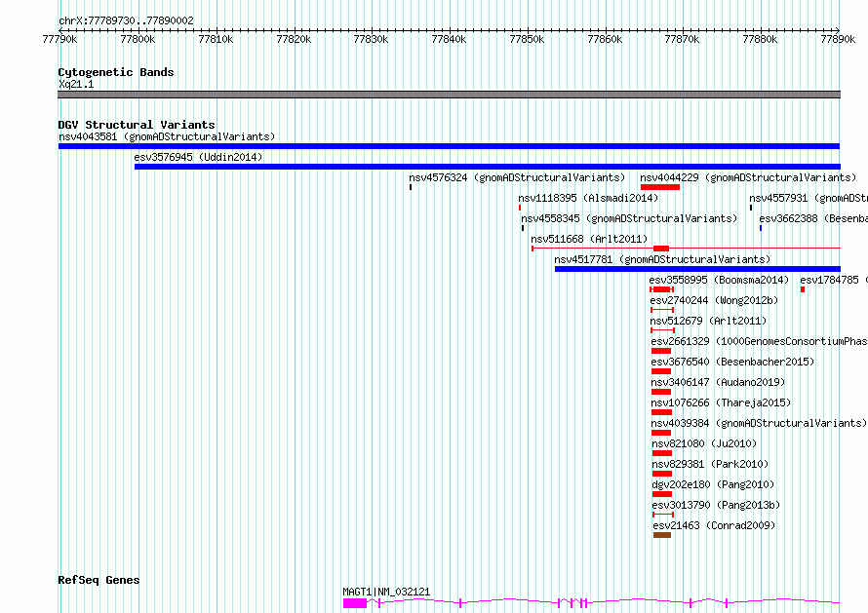Open variant label nsv4043581 (gnomADStructuralVariants)

pyautogui.click(x=167, y=136)
